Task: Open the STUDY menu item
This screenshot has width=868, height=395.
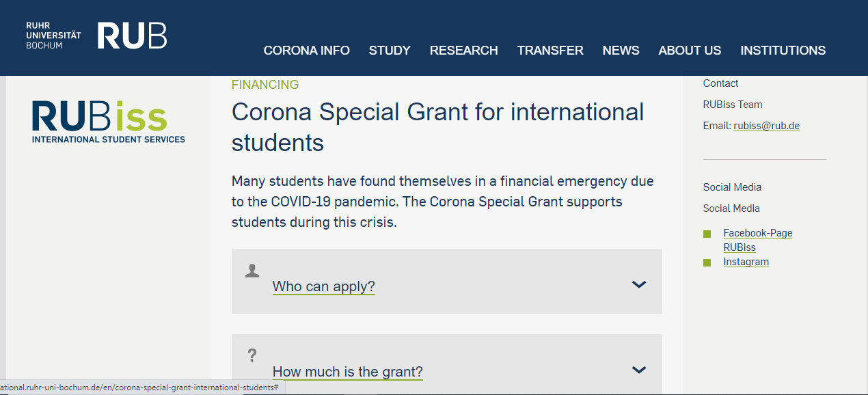Action: 390,51
